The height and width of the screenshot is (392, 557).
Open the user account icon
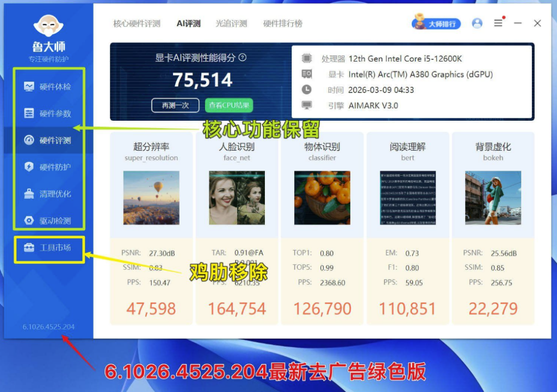(x=477, y=23)
